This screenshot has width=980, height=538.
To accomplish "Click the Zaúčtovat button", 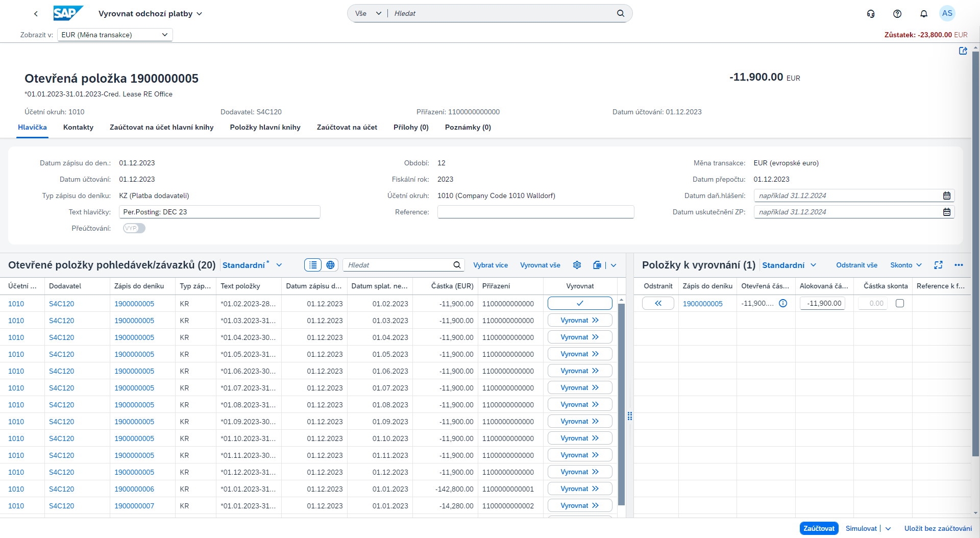I will point(819,528).
